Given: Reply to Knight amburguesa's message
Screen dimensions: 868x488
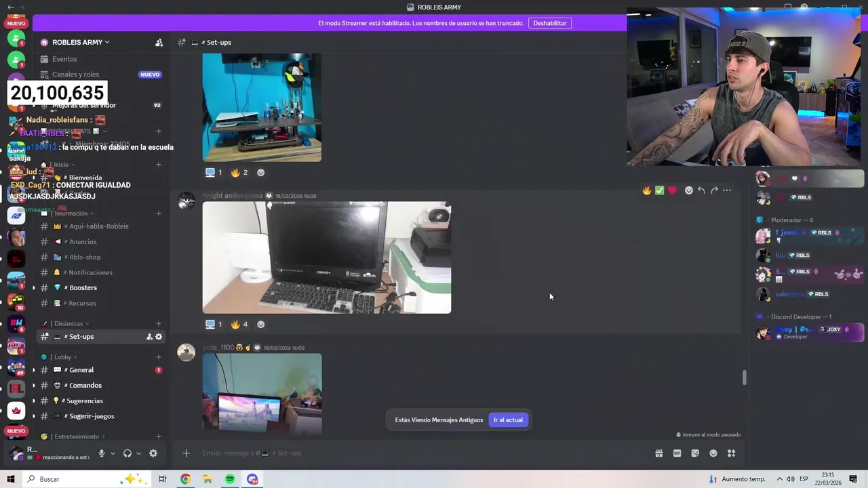Looking at the screenshot, I should [x=701, y=190].
